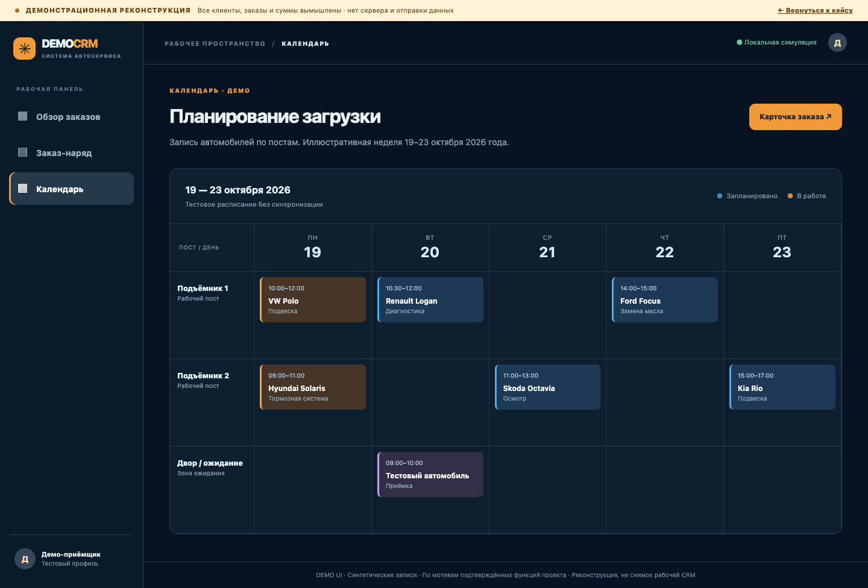Go to Заказ-наряд section

pyautogui.click(x=72, y=152)
